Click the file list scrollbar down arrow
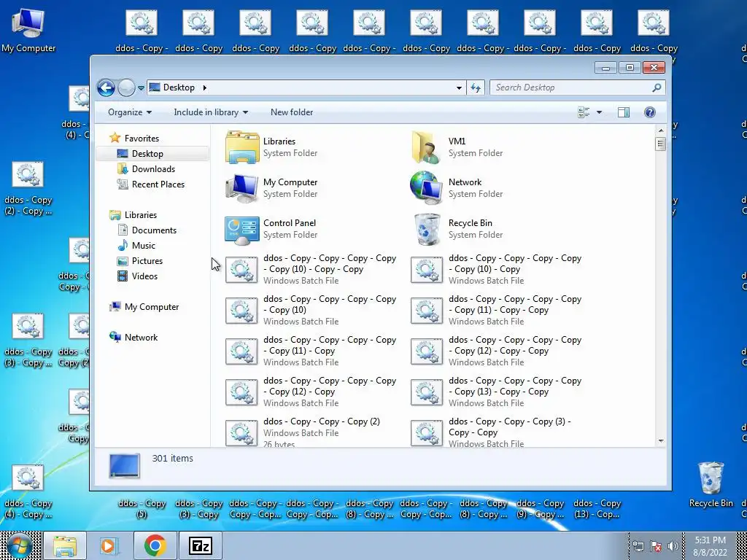Screen dimensions: 747x560 [660, 440]
